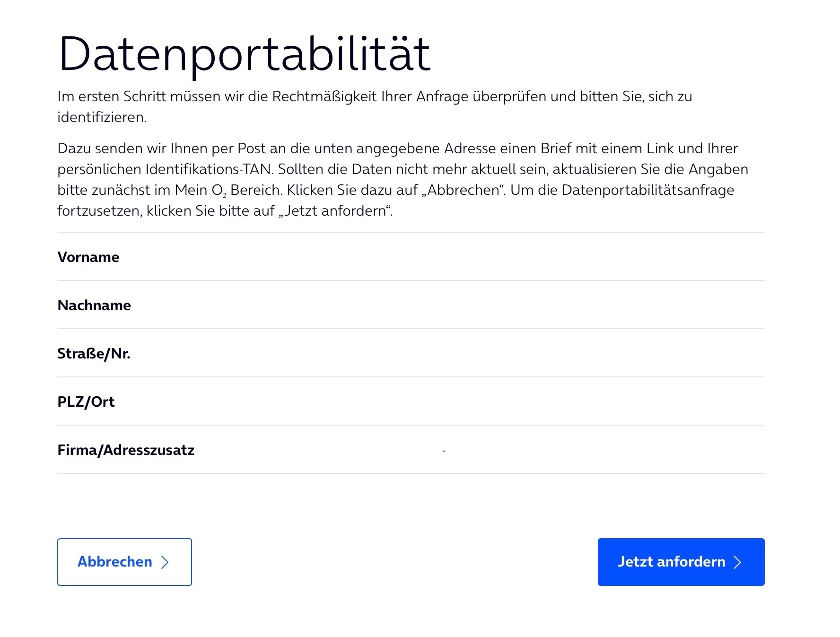Image resolution: width=840 pixels, height=637 pixels.
Task: Click Identifikations-TAN in the description text
Action: tap(208, 169)
